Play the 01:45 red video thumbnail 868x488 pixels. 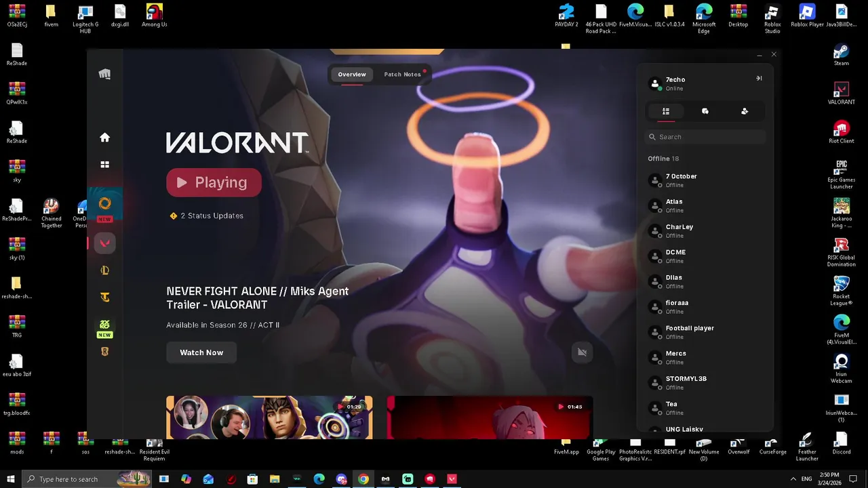coord(490,418)
